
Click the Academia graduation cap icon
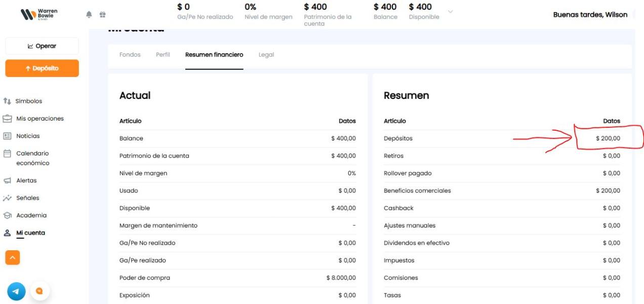click(7, 215)
